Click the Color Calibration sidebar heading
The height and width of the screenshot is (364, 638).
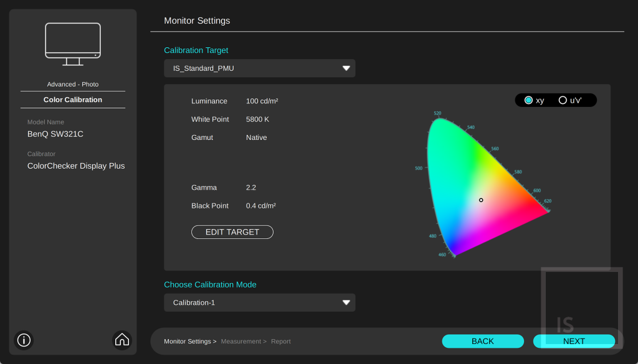click(x=73, y=100)
